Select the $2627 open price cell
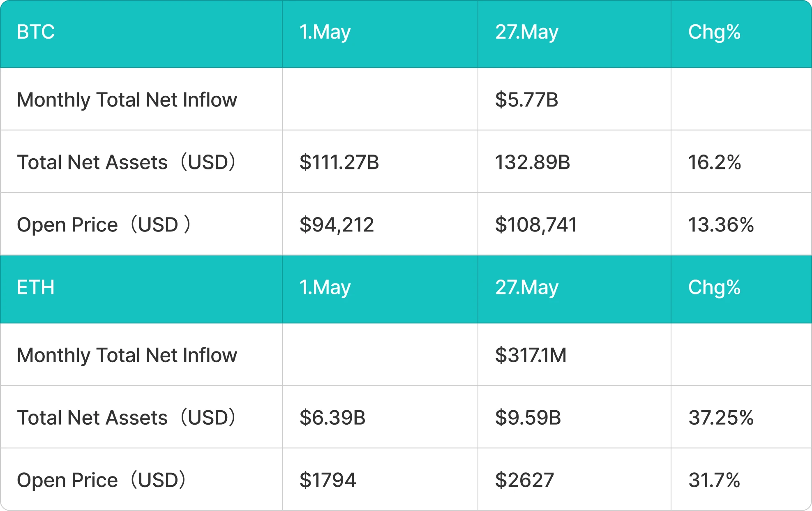This screenshot has width=812, height=511. point(524,480)
